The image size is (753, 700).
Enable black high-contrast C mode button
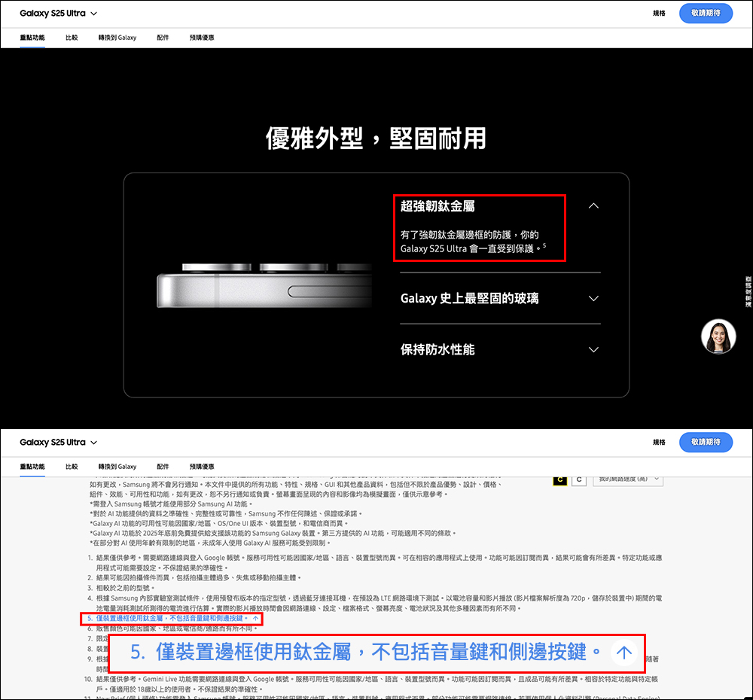pyautogui.click(x=560, y=479)
